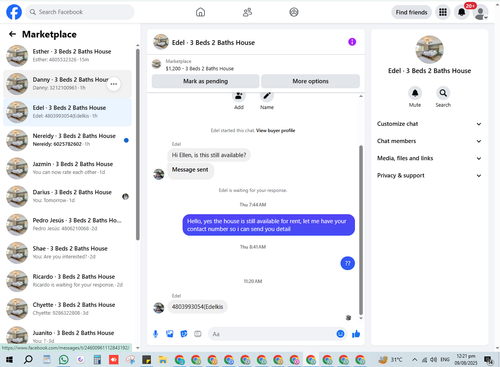
Task: Open the notifications bell icon
Action: tap(461, 12)
